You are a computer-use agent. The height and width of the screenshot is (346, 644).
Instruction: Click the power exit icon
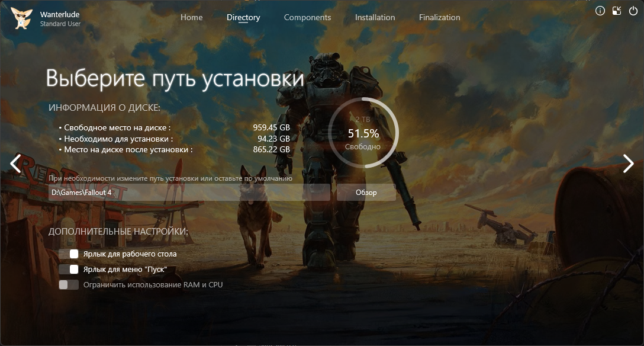click(633, 11)
